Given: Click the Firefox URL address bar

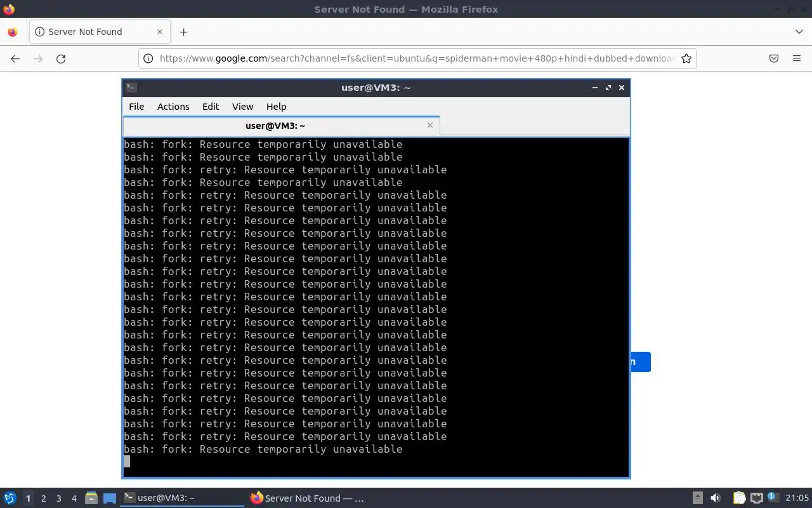Looking at the screenshot, I should click(x=416, y=58).
